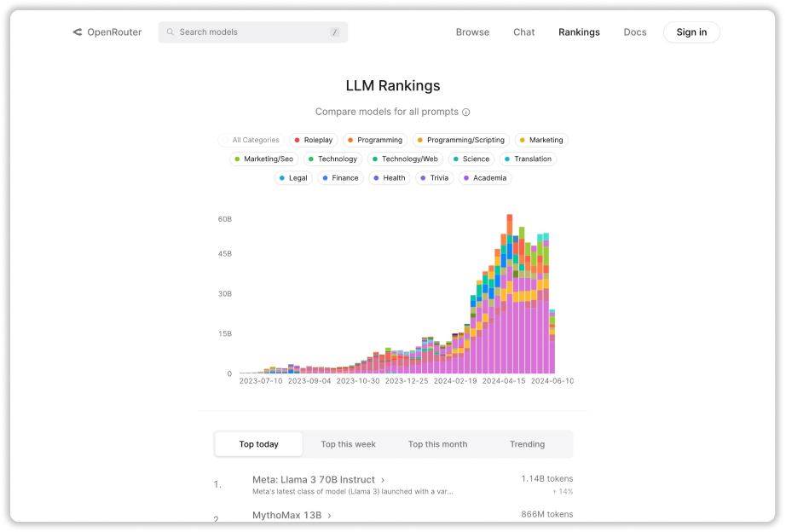Select the Top today tab
The image size is (786, 532).
258,444
